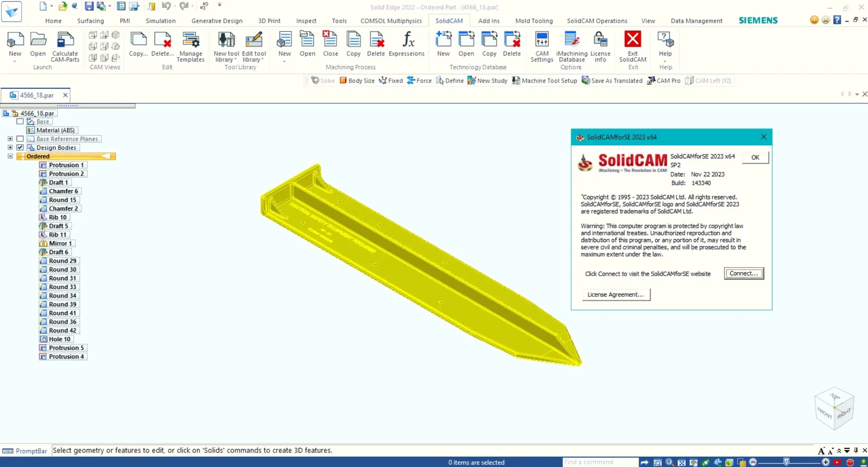Start New Study
Screen dimensions: 868x467
[x=488, y=81]
